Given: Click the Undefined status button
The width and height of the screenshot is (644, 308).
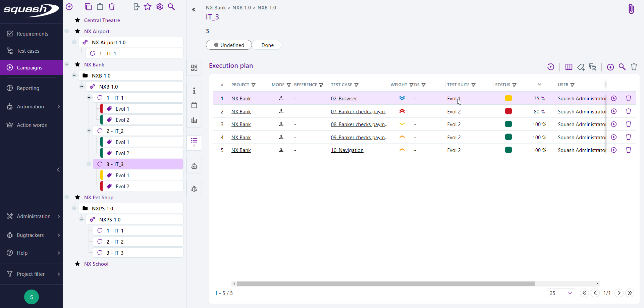Looking at the screenshot, I should tap(229, 45).
